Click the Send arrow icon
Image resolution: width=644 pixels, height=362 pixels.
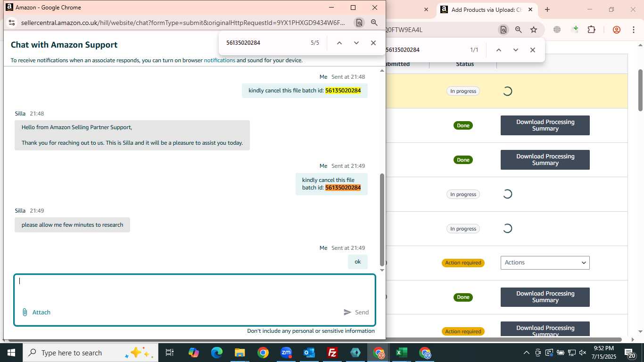(x=347, y=312)
